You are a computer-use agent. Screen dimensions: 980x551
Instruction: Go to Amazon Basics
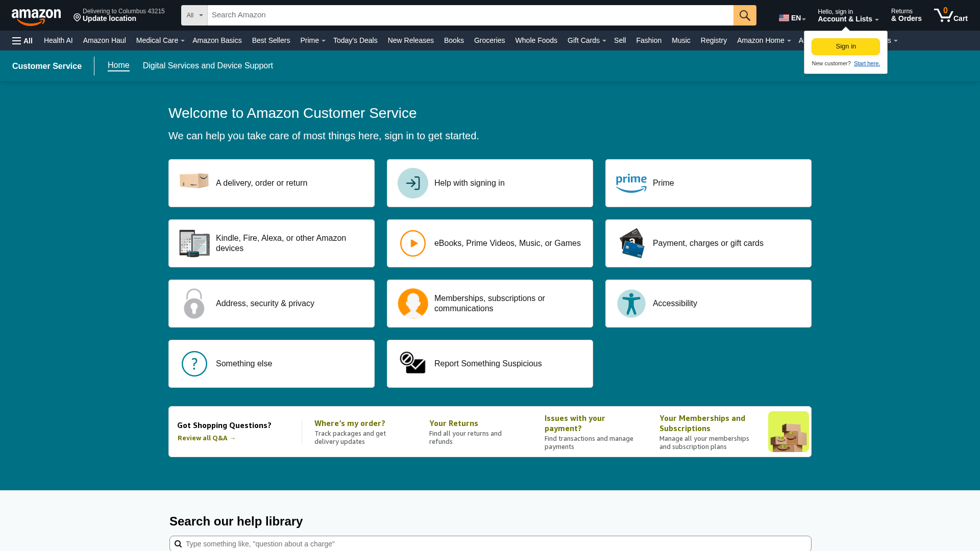pyautogui.click(x=217, y=40)
